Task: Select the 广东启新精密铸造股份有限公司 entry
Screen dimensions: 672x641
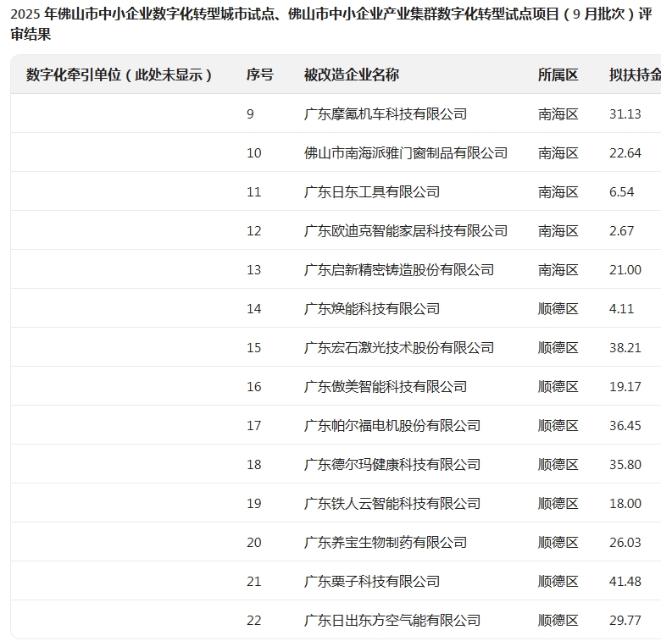Action: [398, 269]
